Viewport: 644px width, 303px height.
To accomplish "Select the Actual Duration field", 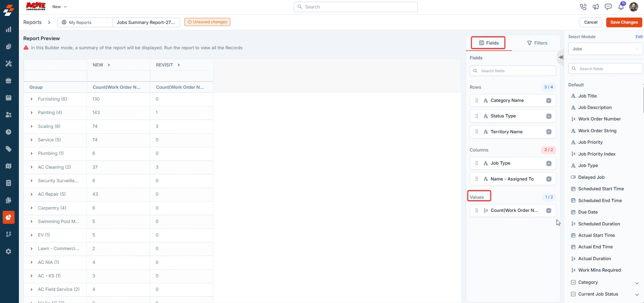I will click(594, 259).
